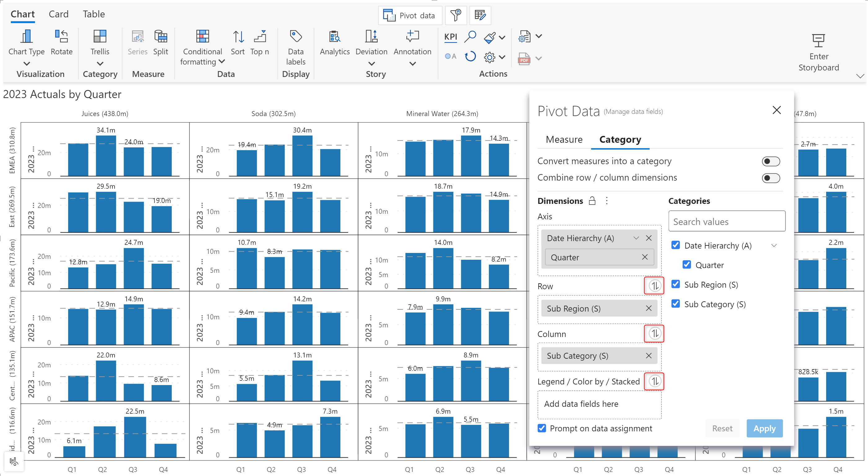This screenshot has width=868, height=476.
Task: Expand the Annotation dropdown arrow
Action: (x=412, y=64)
